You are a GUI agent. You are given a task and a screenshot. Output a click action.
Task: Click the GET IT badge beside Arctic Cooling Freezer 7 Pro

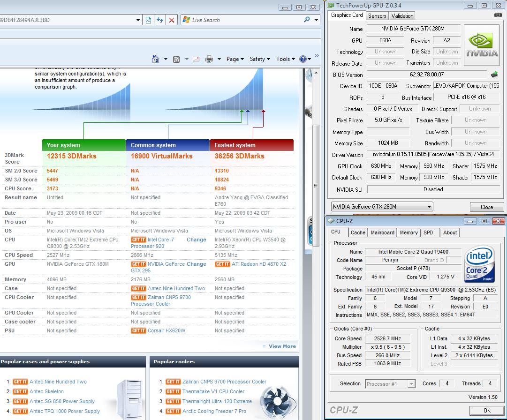tap(174, 411)
